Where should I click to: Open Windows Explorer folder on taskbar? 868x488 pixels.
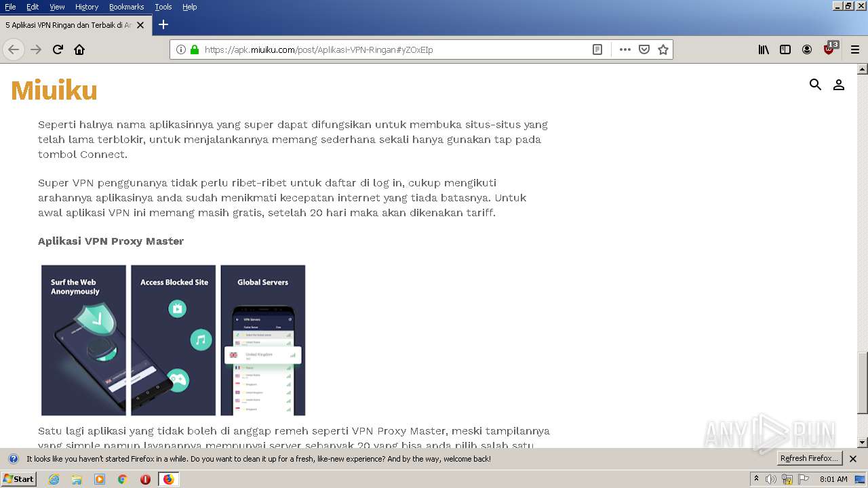coord(77,479)
